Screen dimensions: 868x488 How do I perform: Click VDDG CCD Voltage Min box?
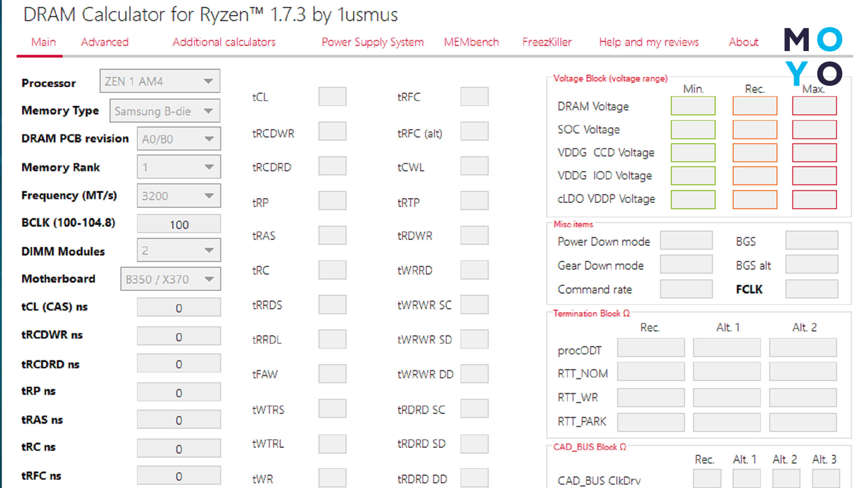[693, 152]
